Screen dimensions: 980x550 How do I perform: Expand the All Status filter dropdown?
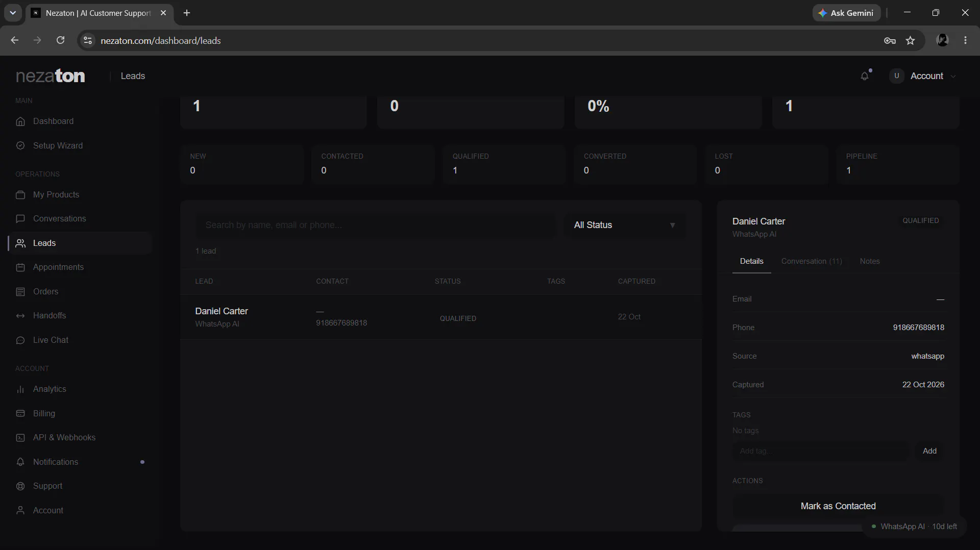[624, 225]
